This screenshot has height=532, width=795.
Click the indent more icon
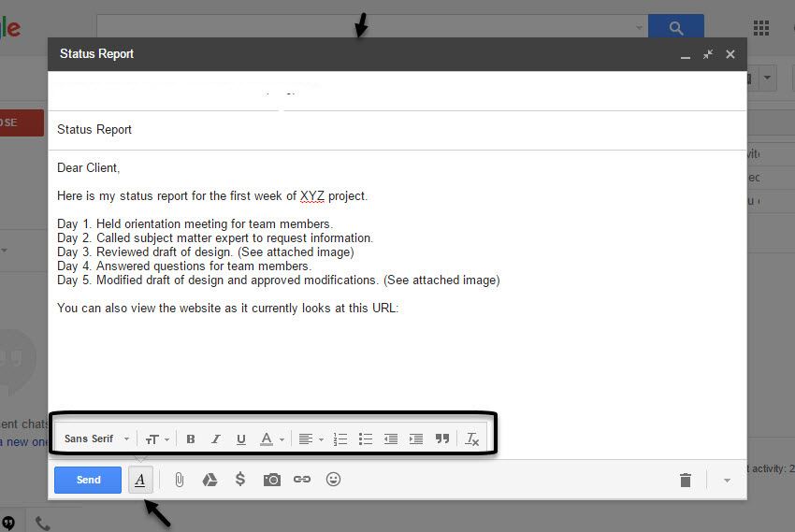click(416, 439)
